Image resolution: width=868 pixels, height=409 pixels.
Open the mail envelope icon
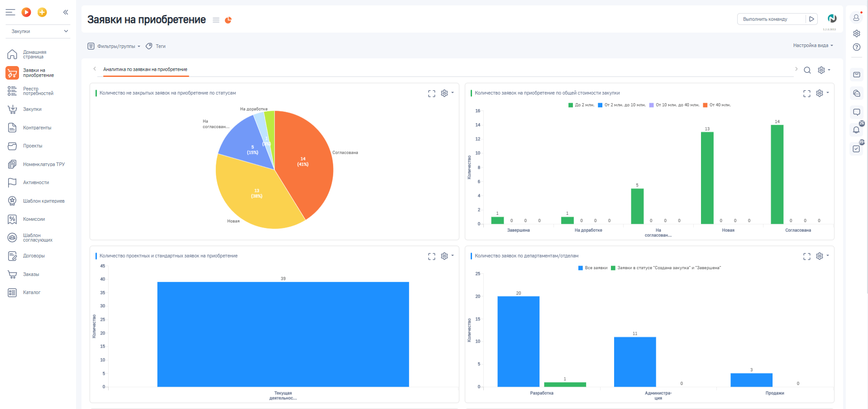(856, 75)
